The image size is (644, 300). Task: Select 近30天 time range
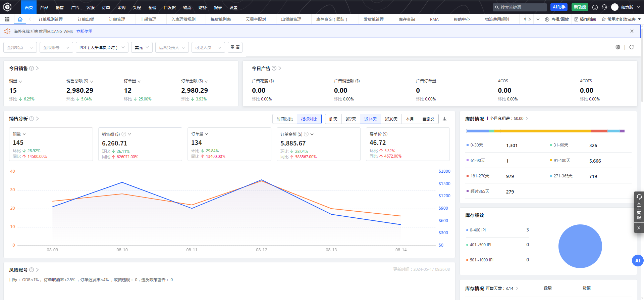coord(391,119)
